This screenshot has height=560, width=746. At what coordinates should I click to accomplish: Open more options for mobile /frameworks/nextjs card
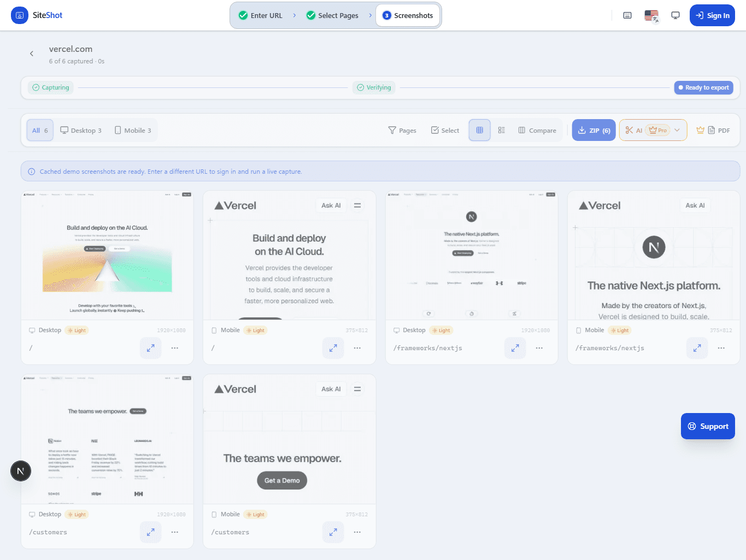click(721, 348)
